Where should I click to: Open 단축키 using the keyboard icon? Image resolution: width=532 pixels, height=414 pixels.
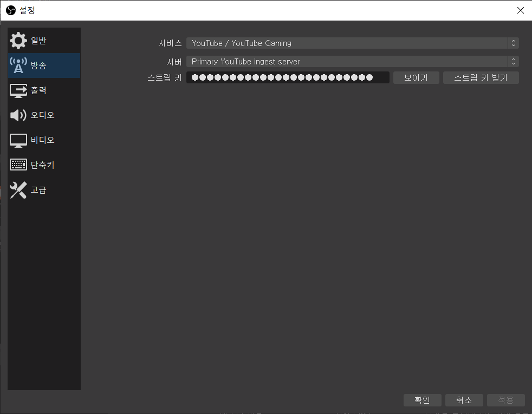pos(18,165)
